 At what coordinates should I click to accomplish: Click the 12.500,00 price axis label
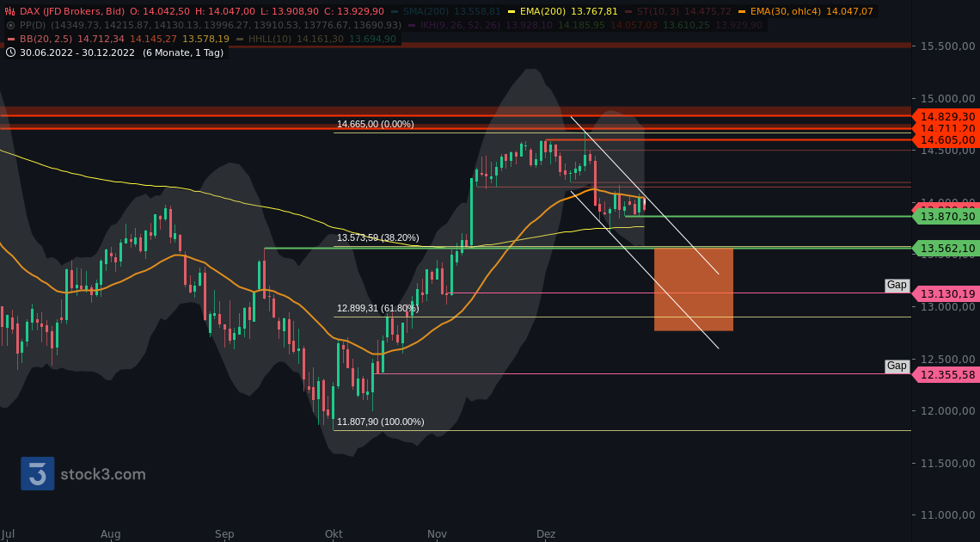click(947, 359)
